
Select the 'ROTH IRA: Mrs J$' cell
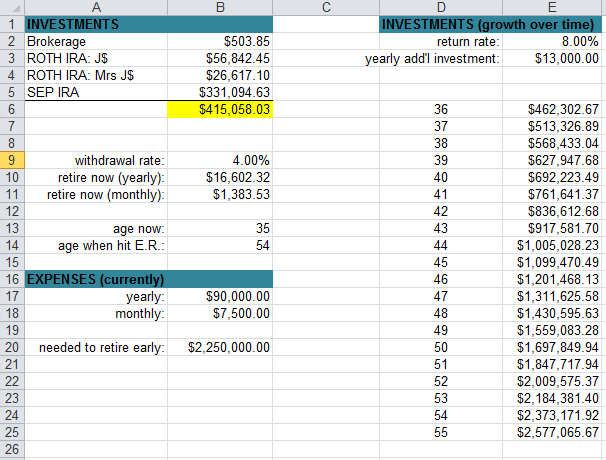tap(96, 75)
